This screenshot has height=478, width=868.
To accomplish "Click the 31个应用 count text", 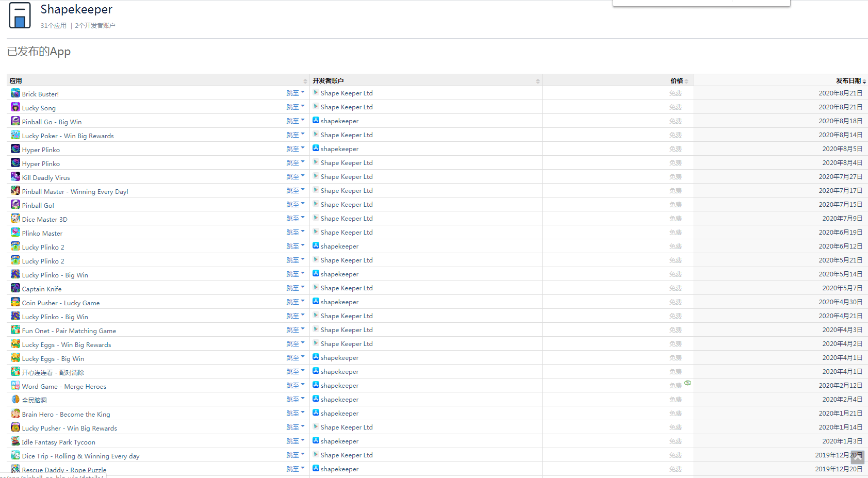I will (x=54, y=26).
